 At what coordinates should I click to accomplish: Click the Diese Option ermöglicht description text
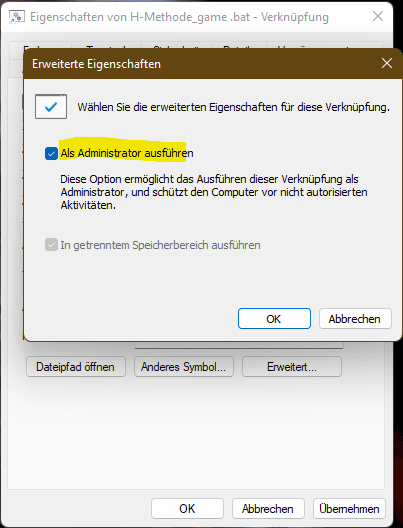coord(214,192)
